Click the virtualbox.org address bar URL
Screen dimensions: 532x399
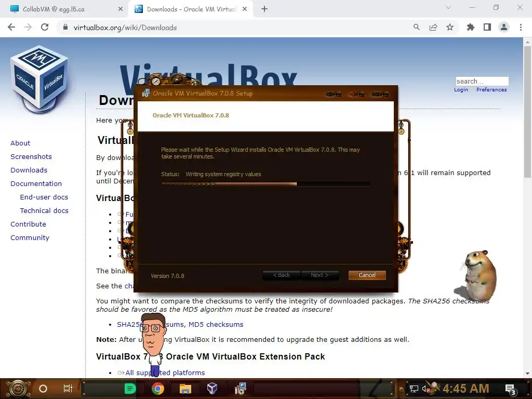pos(125,28)
